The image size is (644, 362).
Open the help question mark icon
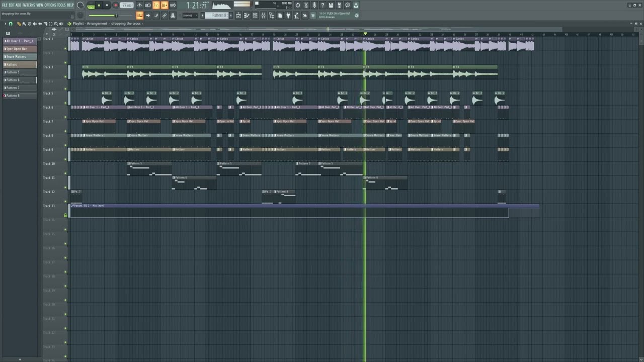click(x=323, y=5)
